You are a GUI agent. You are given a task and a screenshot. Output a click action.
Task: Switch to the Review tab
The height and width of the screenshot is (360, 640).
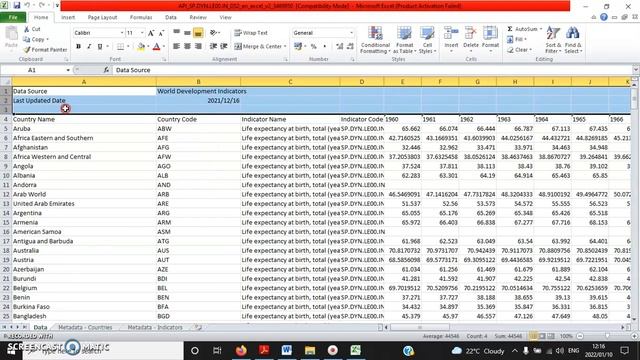click(198, 18)
